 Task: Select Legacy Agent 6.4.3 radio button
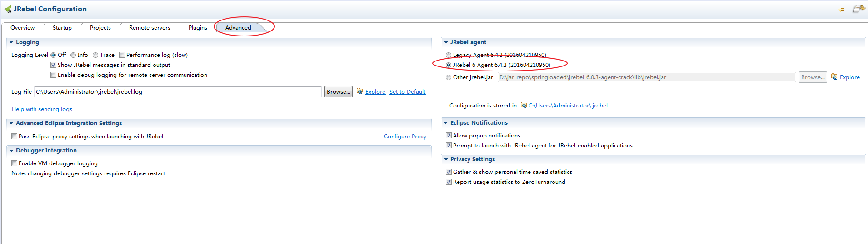449,55
